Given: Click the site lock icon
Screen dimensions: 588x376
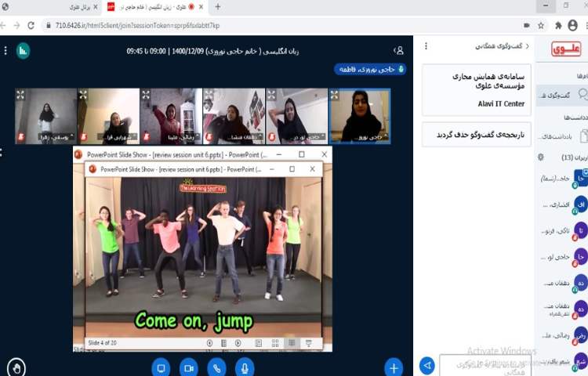Looking at the screenshot, I should click(x=49, y=26).
